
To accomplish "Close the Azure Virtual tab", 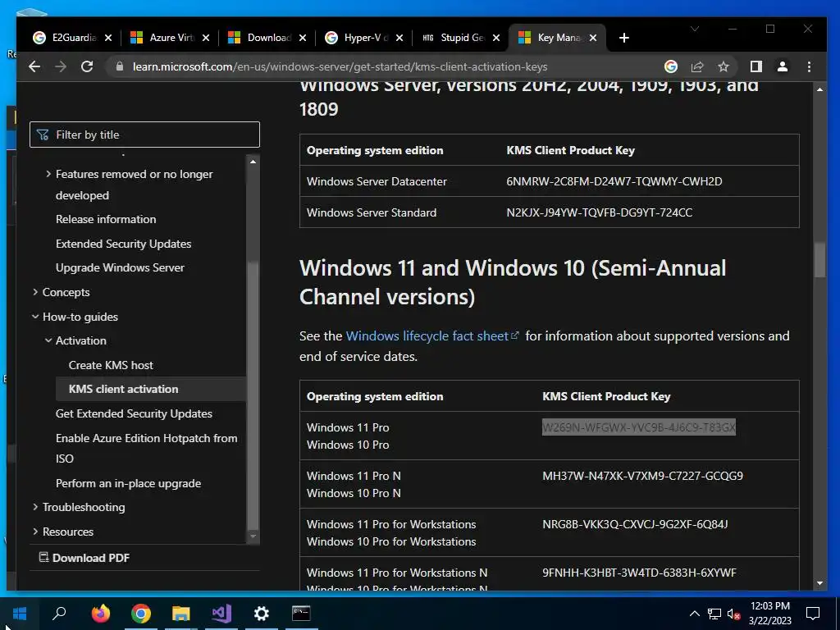I will point(206,38).
